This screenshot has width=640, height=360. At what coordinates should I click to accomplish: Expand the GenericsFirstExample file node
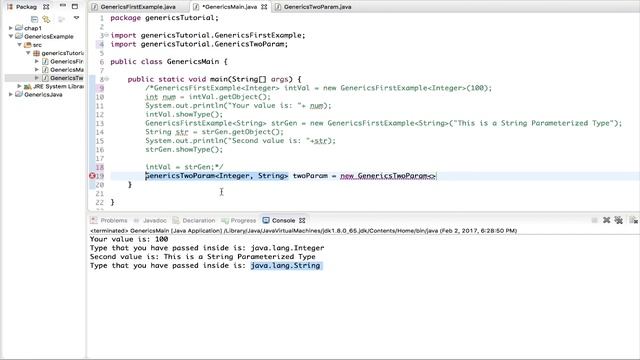(37, 61)
